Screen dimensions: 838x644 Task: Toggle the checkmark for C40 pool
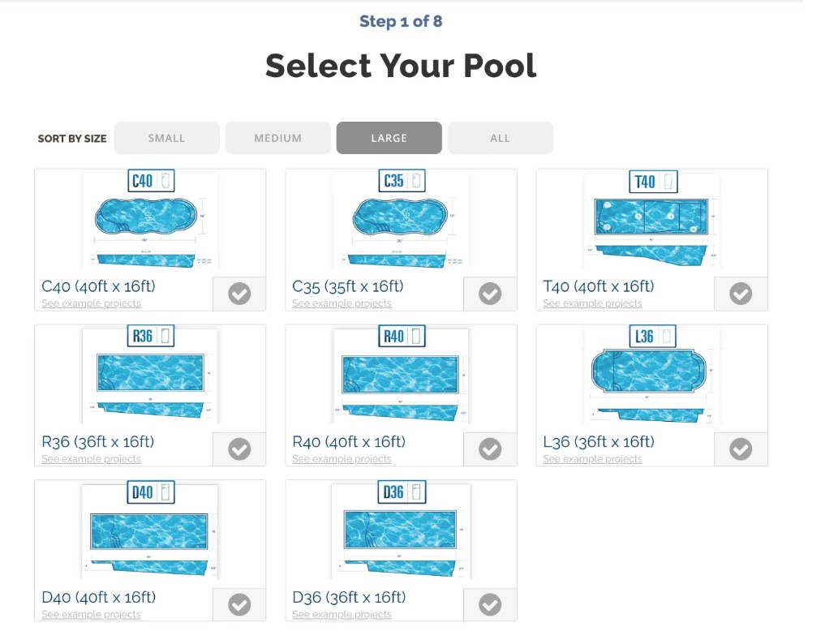(x=239, y=294)
